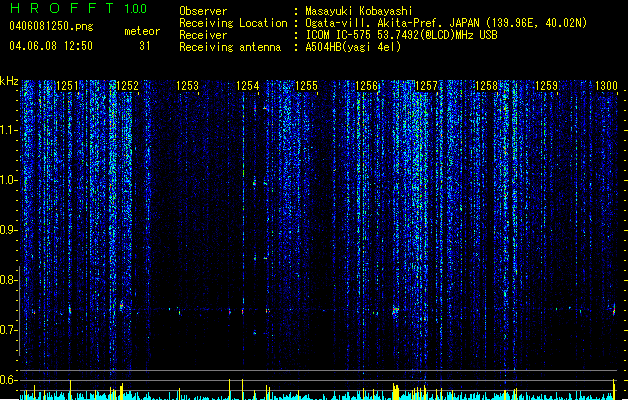Select the file name 0406081250.png
Screen dimensions: 629x400
(51, 26)
